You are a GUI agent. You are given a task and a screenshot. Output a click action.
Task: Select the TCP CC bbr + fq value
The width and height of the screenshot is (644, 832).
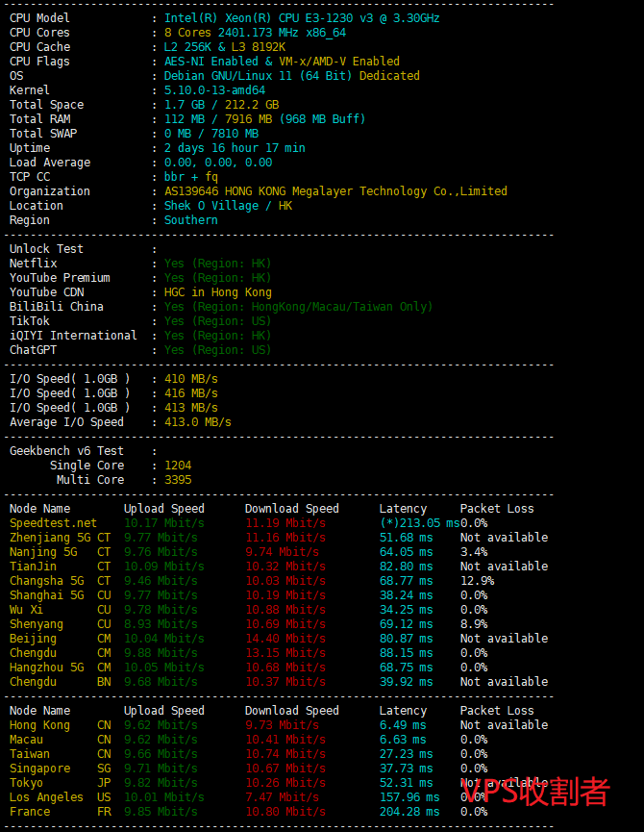[191, 177]
